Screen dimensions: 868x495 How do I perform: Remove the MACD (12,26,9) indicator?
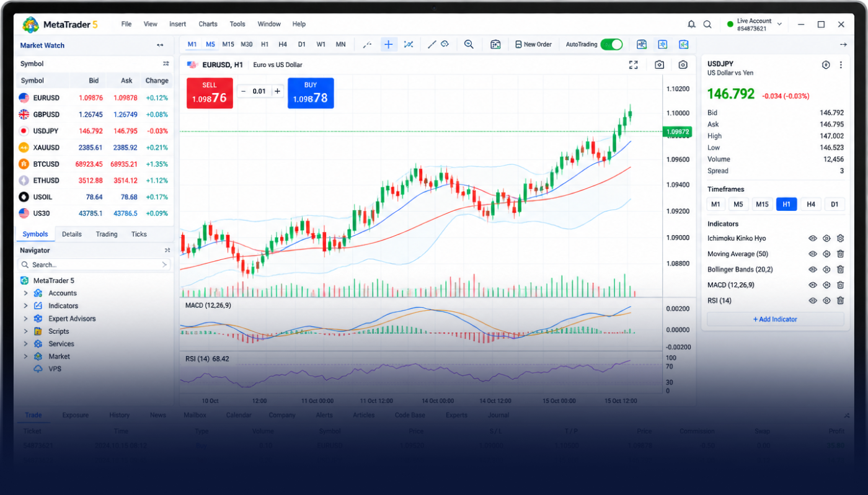click(x=840, y=285)
